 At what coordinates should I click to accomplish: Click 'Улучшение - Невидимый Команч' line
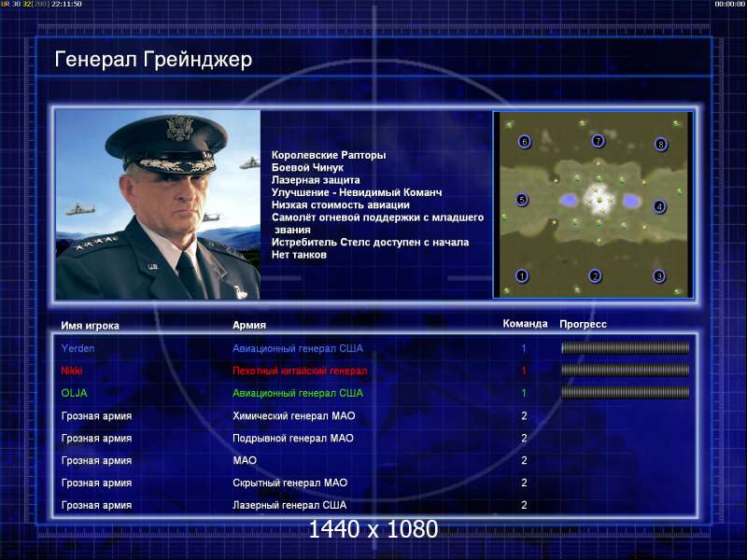coord(357,192)
